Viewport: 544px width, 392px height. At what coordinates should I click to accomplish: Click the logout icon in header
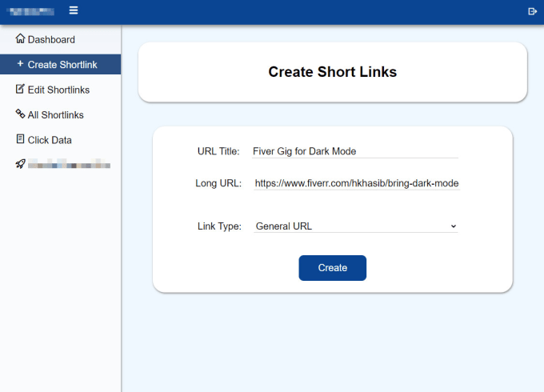[532, 11]
